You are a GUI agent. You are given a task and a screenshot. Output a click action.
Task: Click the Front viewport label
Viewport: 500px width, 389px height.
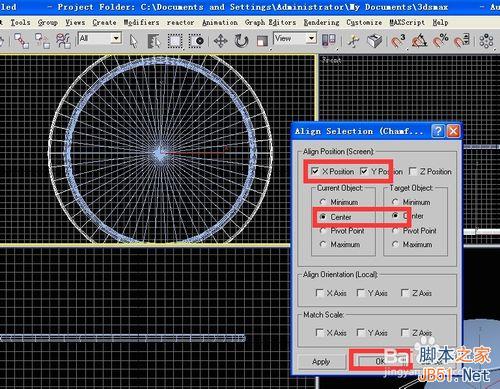tap(331, 60)
